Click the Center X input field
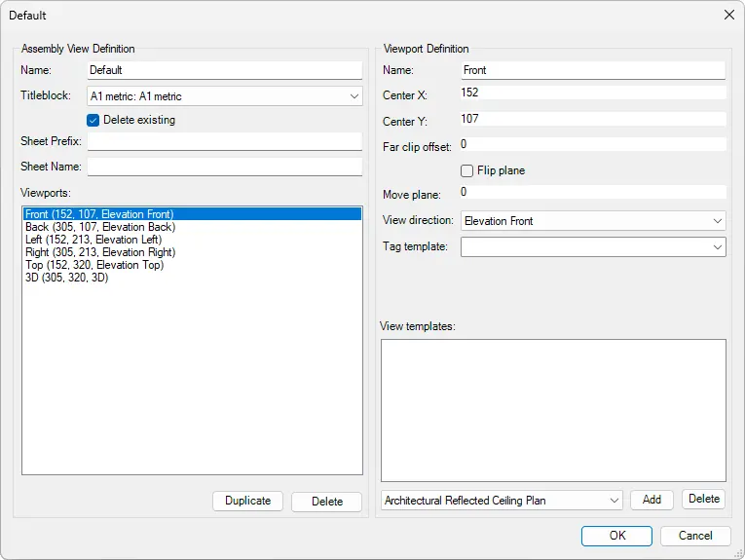Image resolution: width=745 pixels, height=560 pixels. 592,93
